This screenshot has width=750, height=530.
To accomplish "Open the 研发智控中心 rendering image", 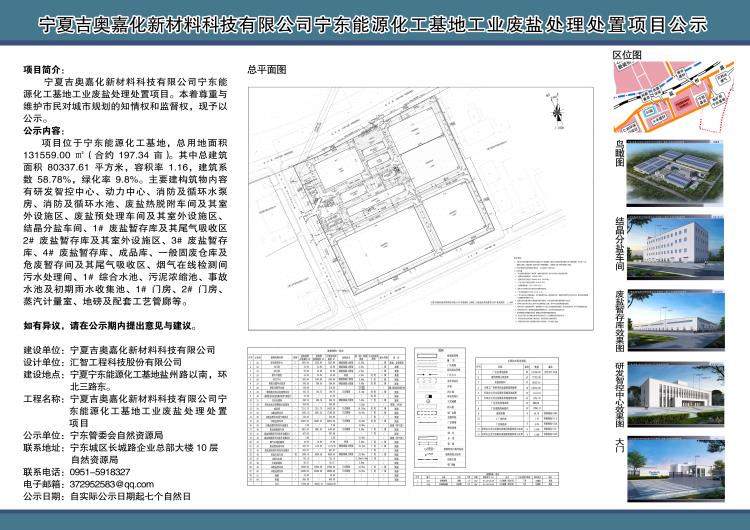I will pos(675,395).
